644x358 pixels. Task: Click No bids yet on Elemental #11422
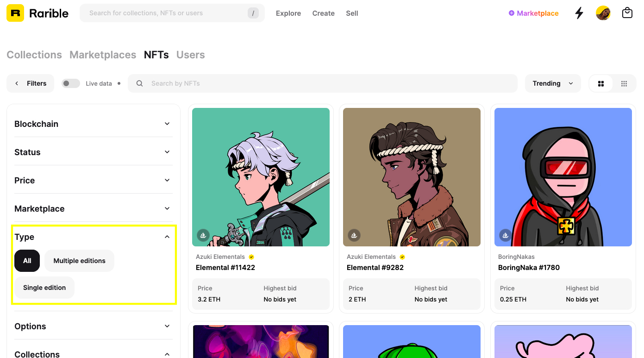[280, 300]
